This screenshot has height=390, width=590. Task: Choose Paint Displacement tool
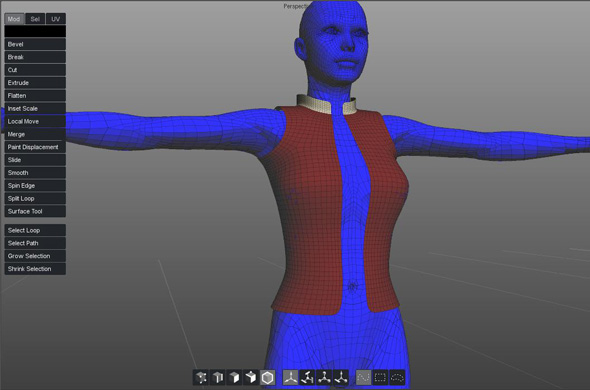35,147
